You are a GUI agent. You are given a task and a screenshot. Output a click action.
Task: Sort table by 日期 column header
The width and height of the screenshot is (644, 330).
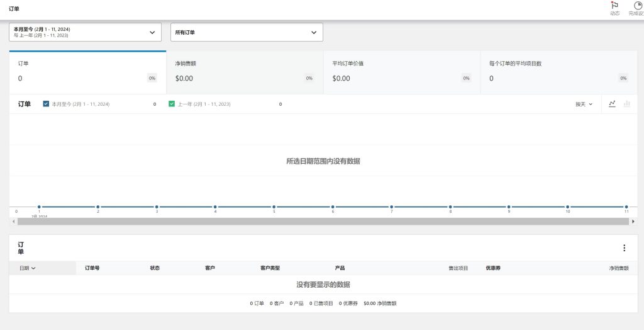[28, 268]
